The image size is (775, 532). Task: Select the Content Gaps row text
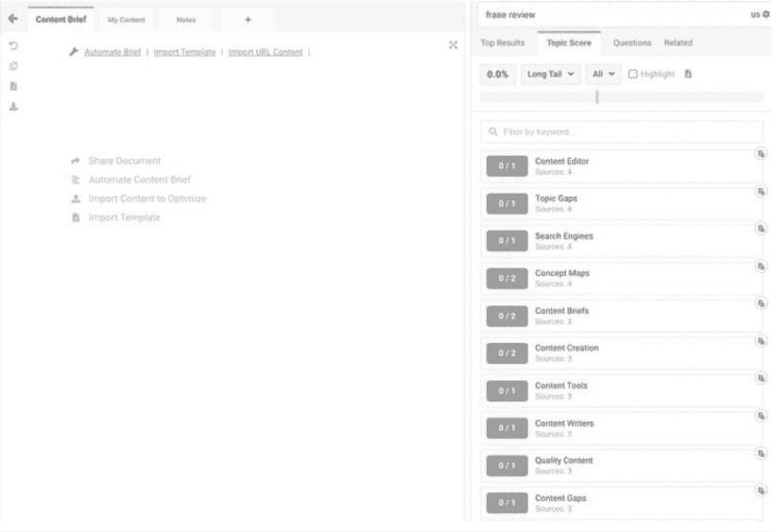(560, 498)
